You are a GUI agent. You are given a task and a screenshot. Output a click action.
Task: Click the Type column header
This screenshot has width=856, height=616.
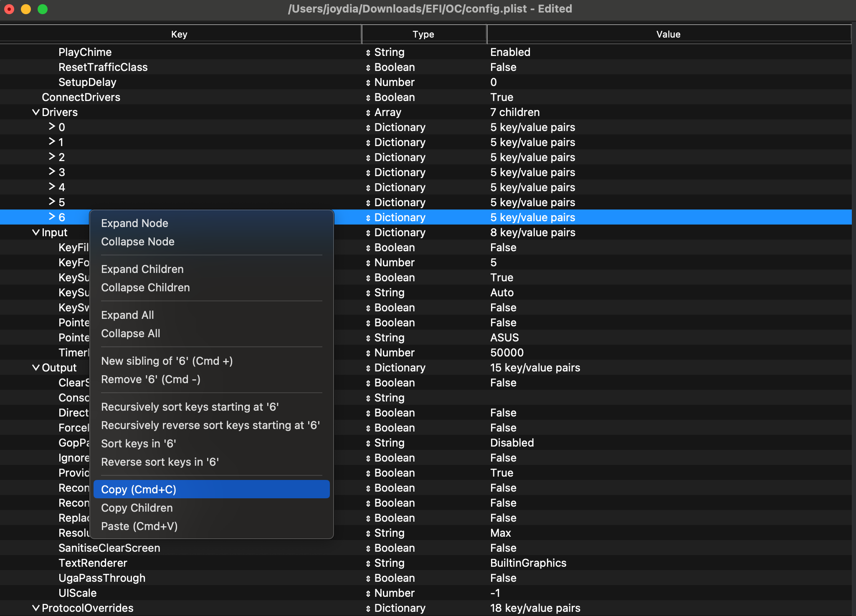click(424, 34)
